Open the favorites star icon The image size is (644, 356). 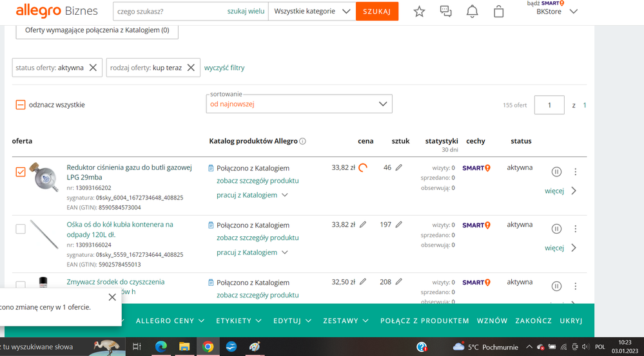coord(419,12)
